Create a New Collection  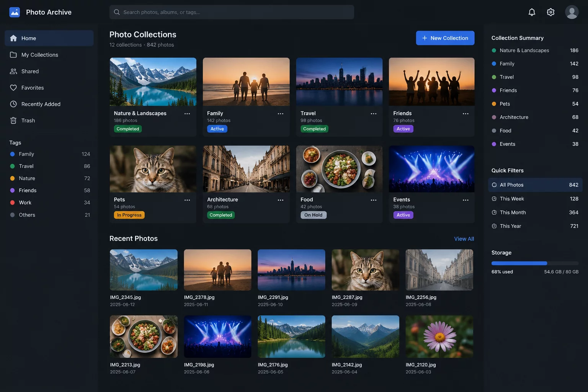[x=445, y=38]
